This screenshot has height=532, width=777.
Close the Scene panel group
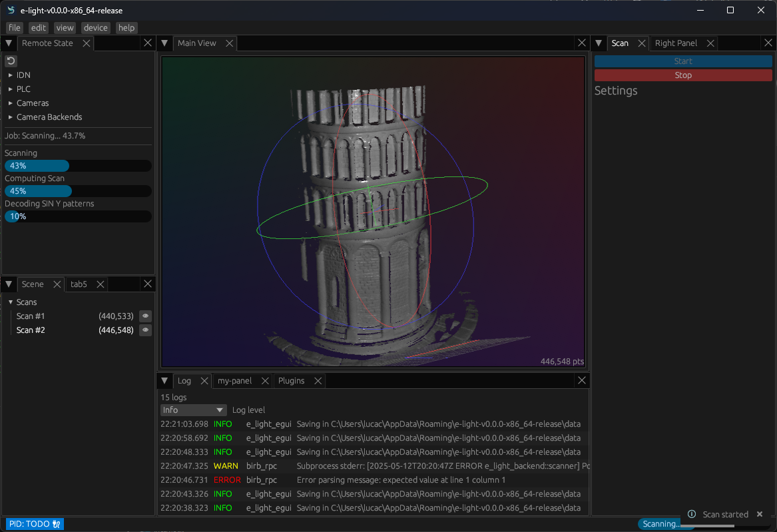point(148,284)
